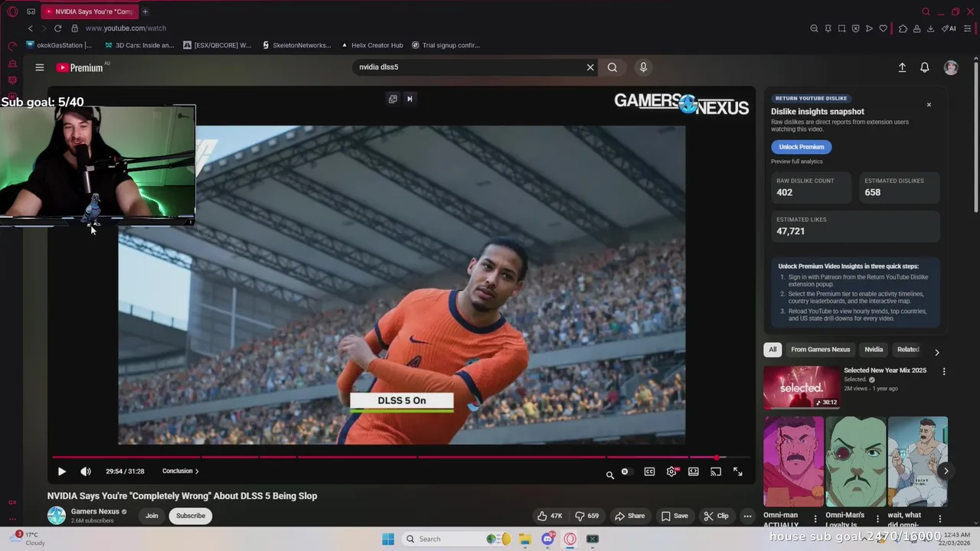Open the browser extensions puzzle icon

pos(903,28)
